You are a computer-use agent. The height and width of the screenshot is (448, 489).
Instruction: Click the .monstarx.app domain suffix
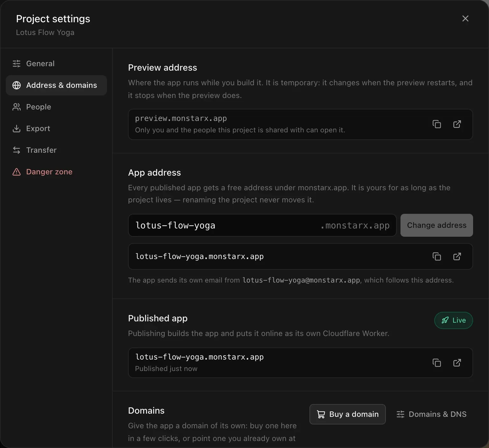tap(355, 226)
